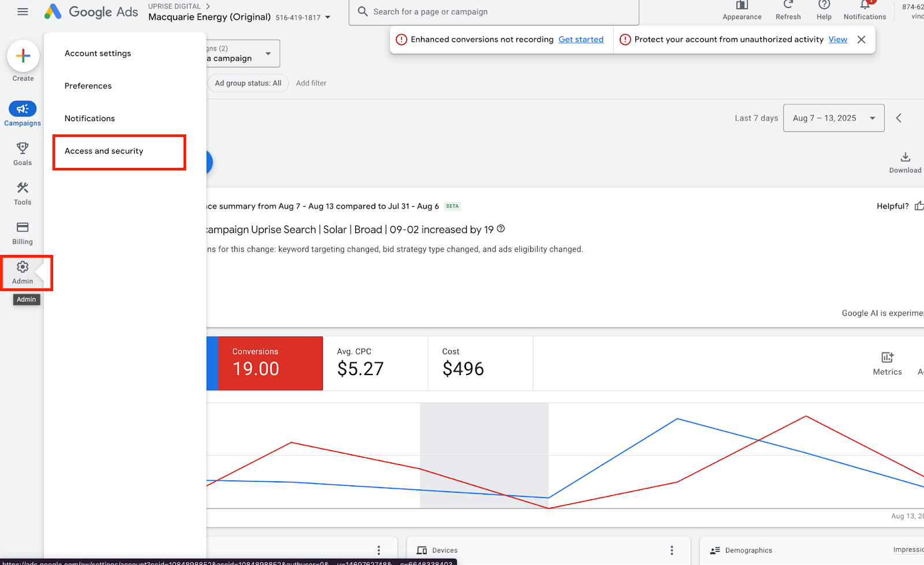Open the Help icon
Image resolution: width=924 pixels, height=565 pixels.
click(824, 5)
